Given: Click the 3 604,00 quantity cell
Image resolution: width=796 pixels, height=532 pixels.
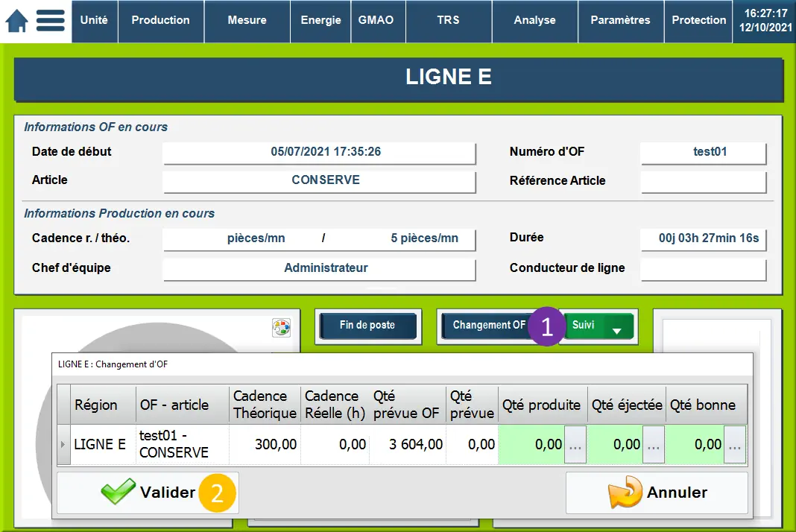Looking at the screenshot, I should pyautogui.click(x=408, y=445).
